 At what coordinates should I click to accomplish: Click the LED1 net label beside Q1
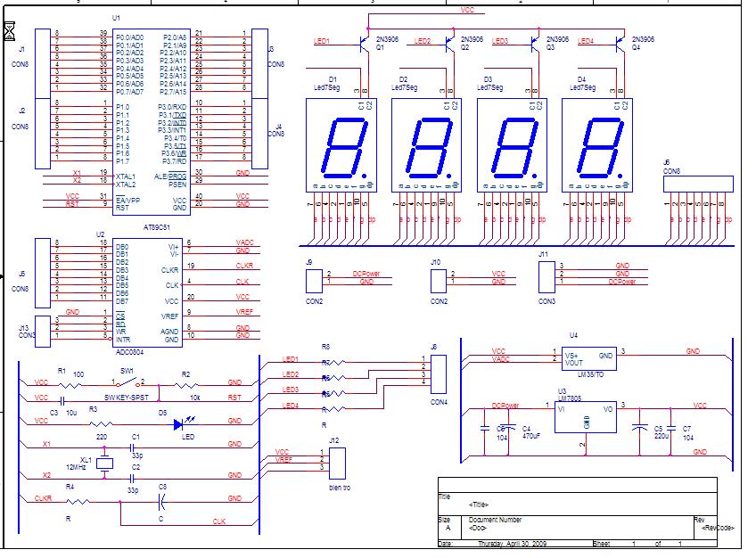click(x=322, y=41)
